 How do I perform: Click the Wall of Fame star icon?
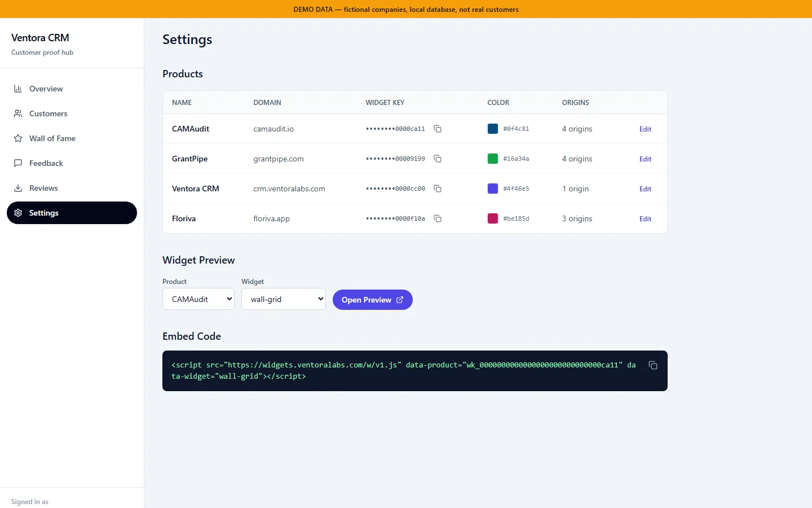(18, 138)
